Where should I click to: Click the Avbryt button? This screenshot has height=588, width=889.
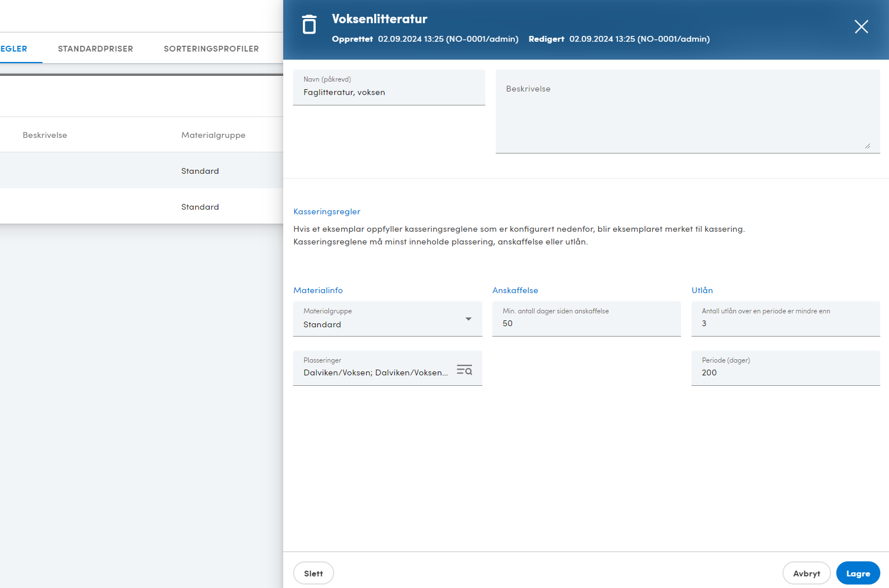(807, 574)
